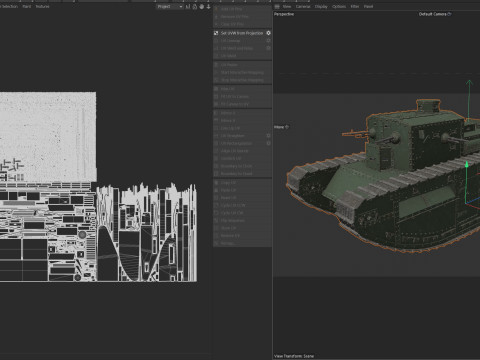This screenshot has width=480, height=360.
Task: Click the Default Camera label
Action: coord(433,14)
